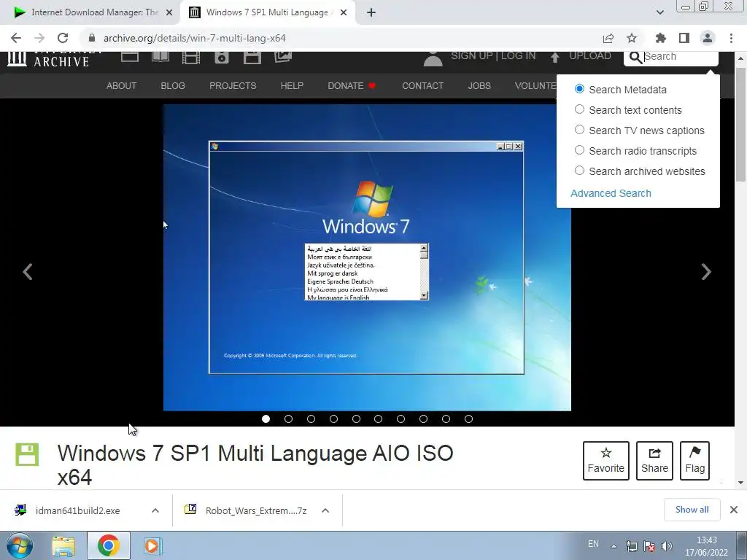
Task: Flag this item
Action: 694,461
